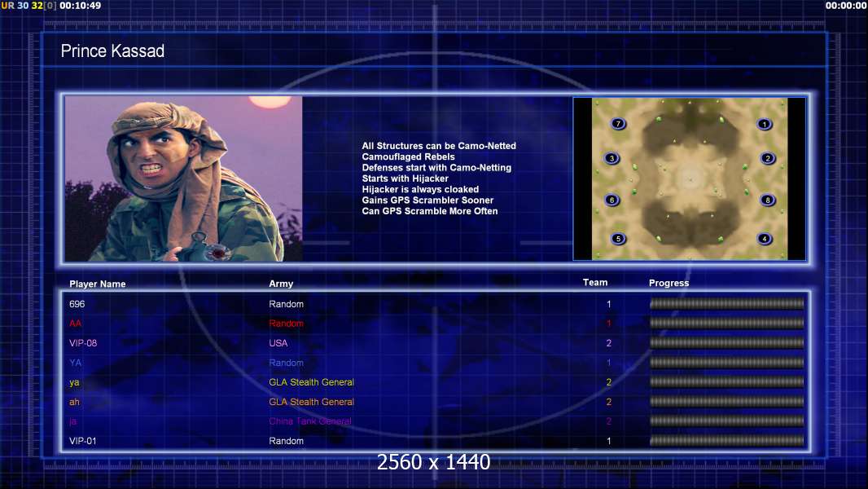The height and width of the screenshot is (489, 868).
Task: Click start position marker 1 on map
Action: click(x=765, y=124)
